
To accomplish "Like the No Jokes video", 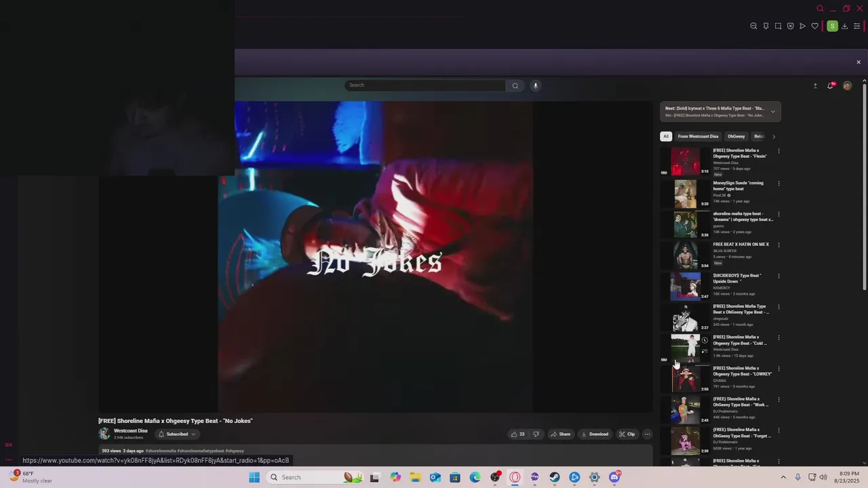I will pyautogui.click(x=518, y=434).
